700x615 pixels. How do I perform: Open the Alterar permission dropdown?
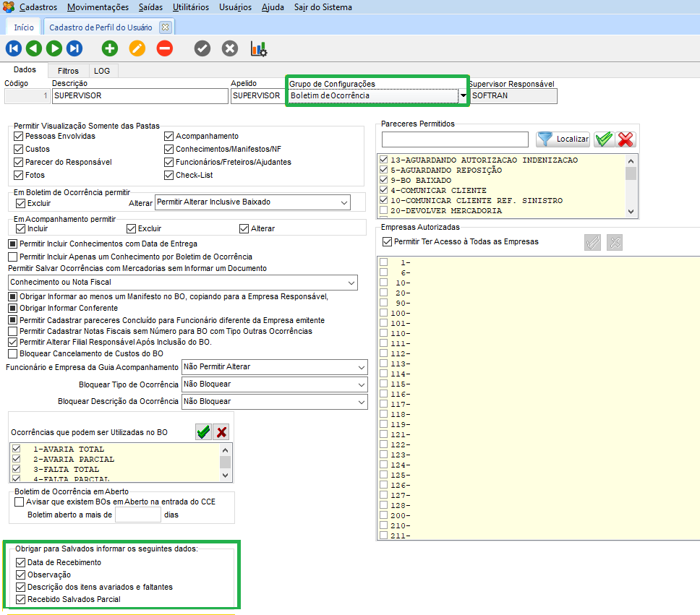343,203
